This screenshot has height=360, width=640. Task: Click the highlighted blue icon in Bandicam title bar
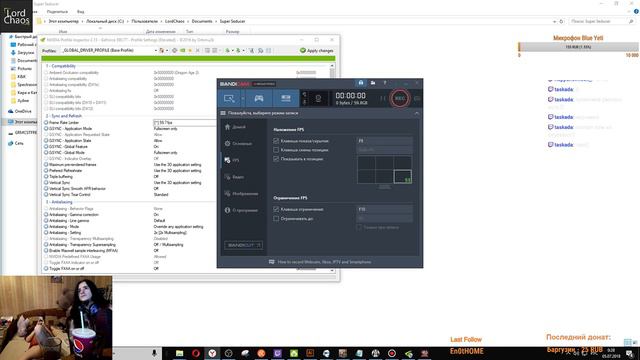click(x=361, y=83)
